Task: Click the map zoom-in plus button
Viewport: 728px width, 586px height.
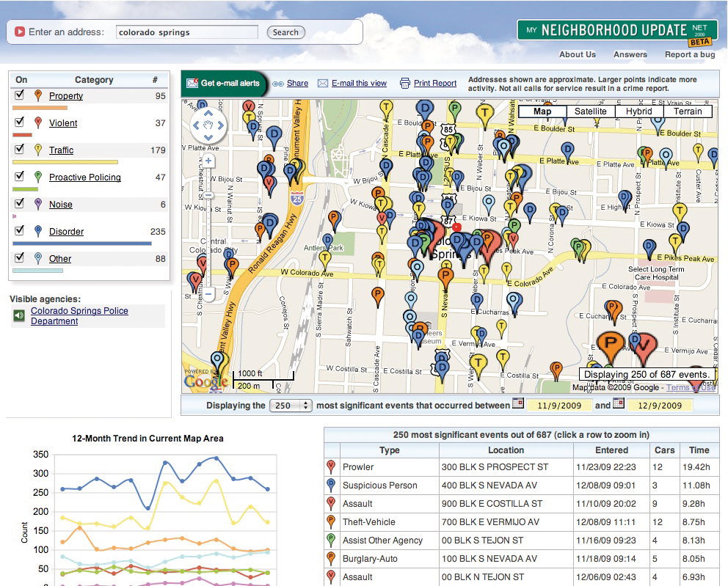Action: [x=208, y=161]
